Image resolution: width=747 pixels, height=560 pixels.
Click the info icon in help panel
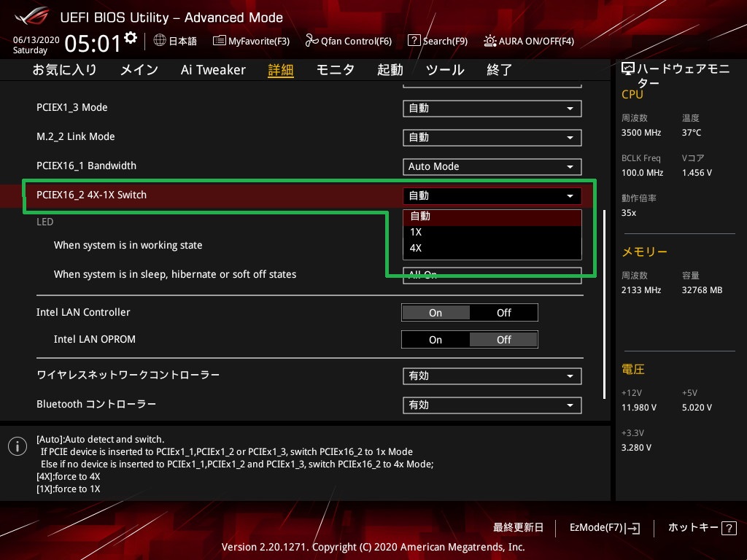click(18, 446)
